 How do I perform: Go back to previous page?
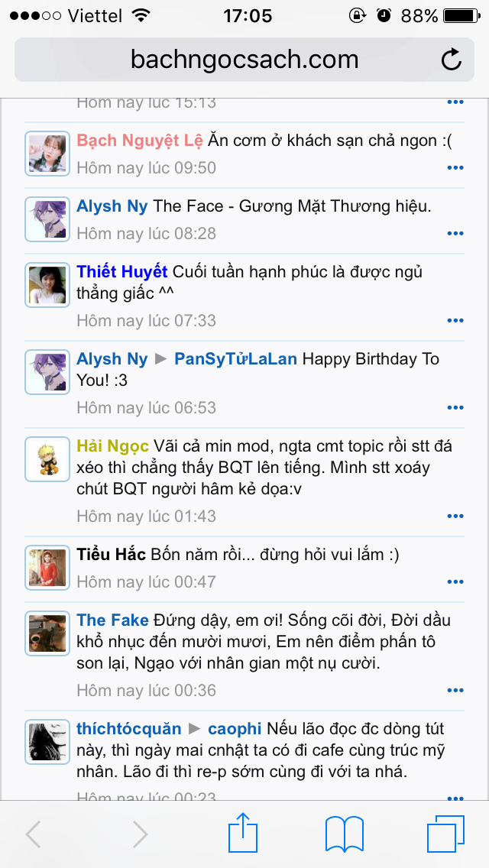coord(34,834)
